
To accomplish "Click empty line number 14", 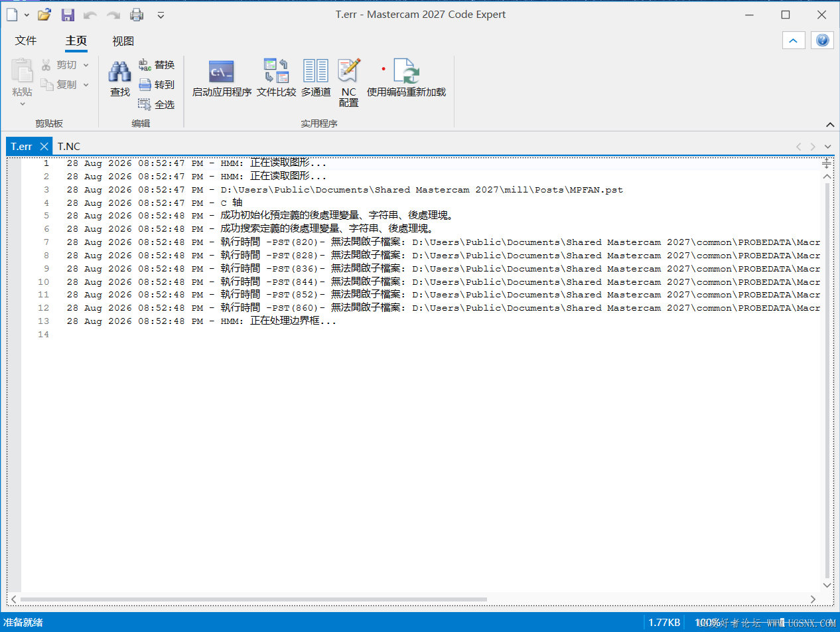I will (x=44, y=334).
